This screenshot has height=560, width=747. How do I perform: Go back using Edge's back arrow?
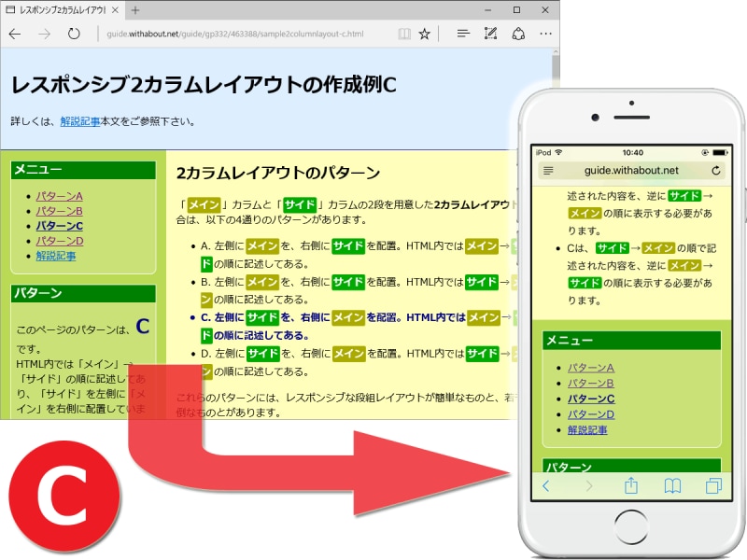[16, 34]
